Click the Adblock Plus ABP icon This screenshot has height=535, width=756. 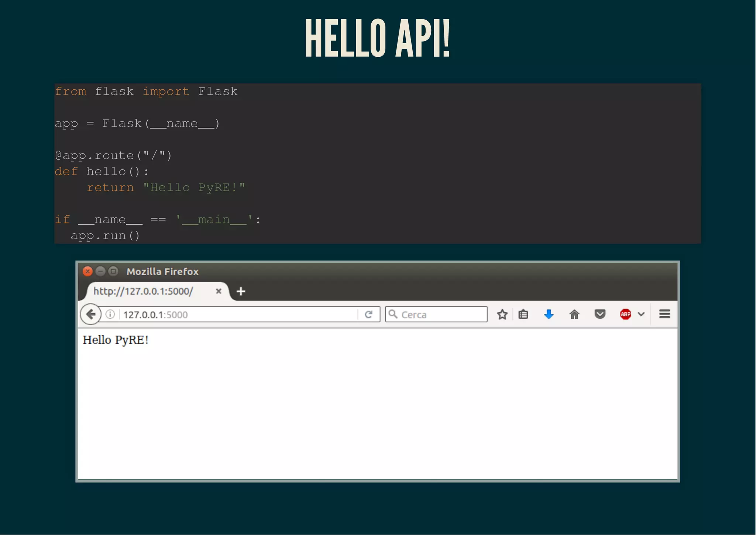[625, 314]
